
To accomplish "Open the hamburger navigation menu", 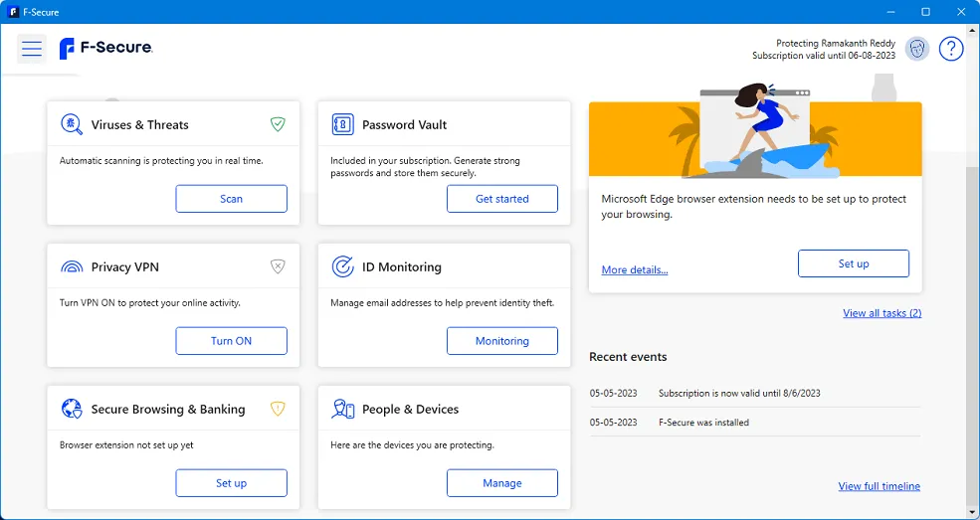I will [x=32, y=49].
